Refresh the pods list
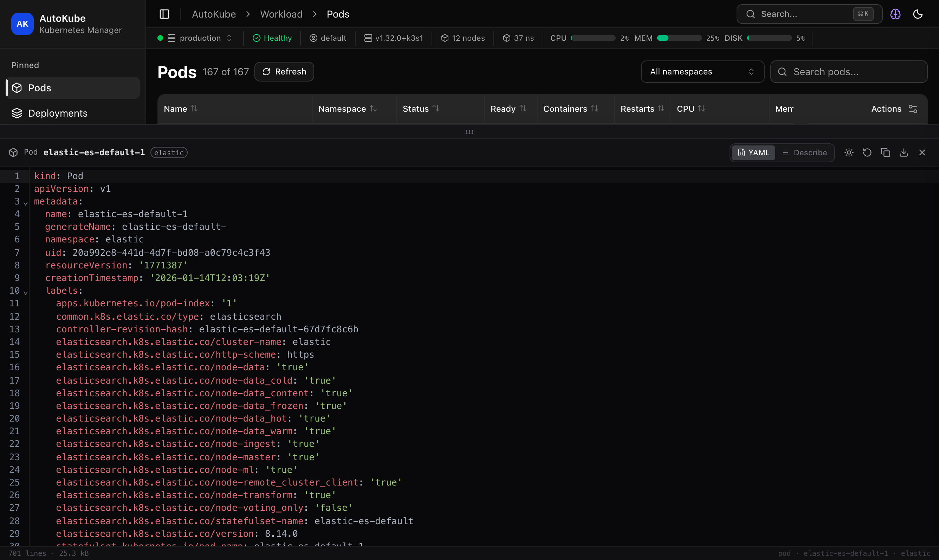This screenshot has width=939, height=560. (x=284, y=72)
